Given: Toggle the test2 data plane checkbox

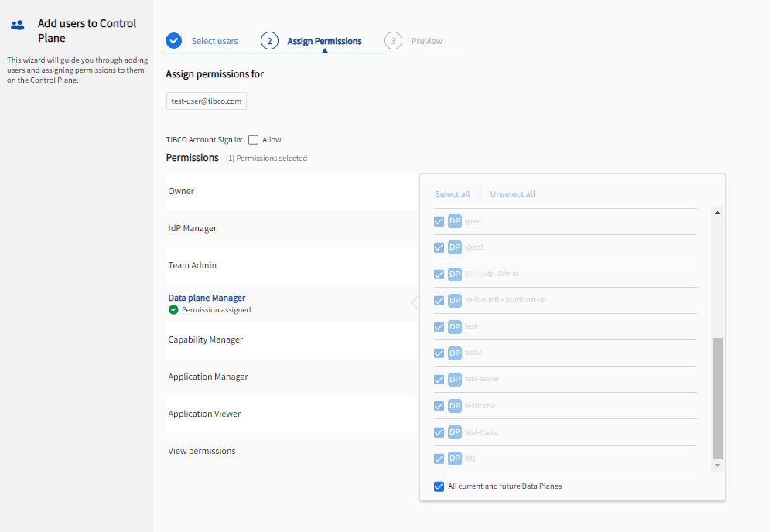Looking at the screenshot, I should [x=439, y=353].
